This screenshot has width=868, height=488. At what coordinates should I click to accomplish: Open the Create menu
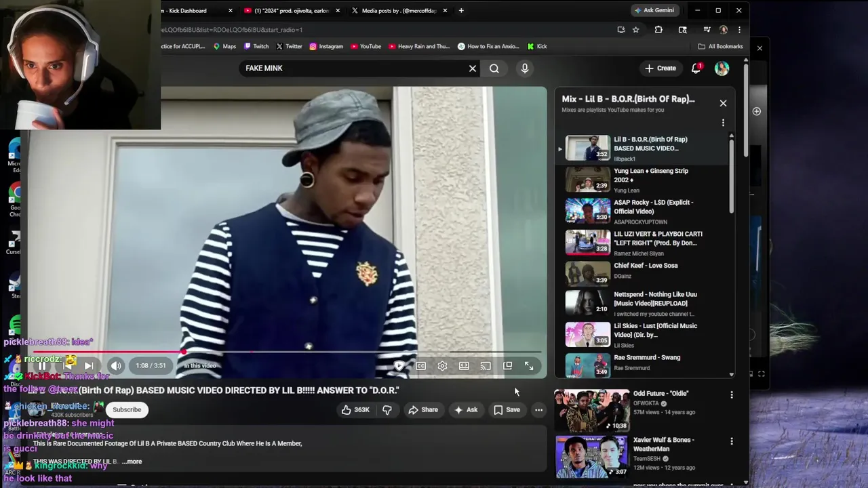[x=660, y=68]
